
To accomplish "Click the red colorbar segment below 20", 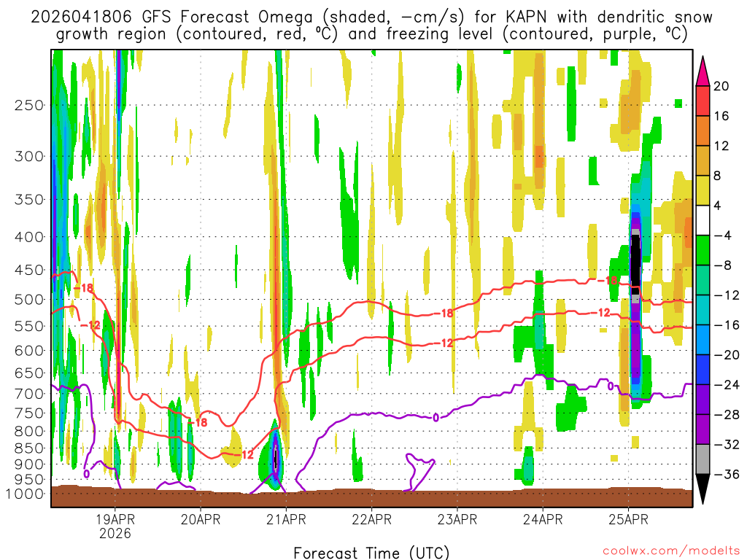I will tap(703, 101).
